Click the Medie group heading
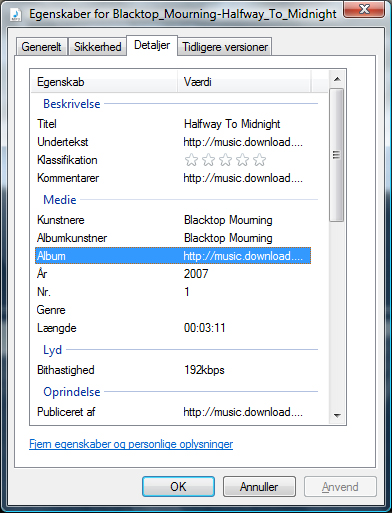 coord(60,200)
